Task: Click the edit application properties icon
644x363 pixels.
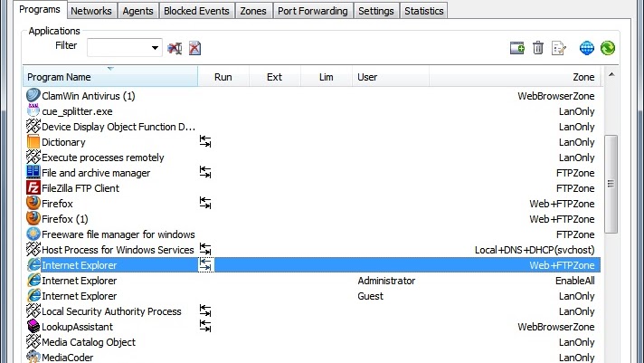Action: point(559,48)
